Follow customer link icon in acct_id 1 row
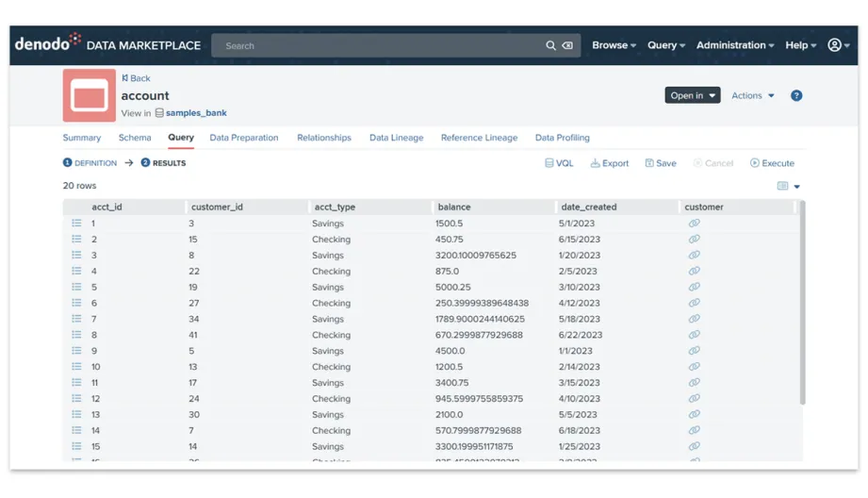Screen dimensions: 868x498 (x=695, y=223)
